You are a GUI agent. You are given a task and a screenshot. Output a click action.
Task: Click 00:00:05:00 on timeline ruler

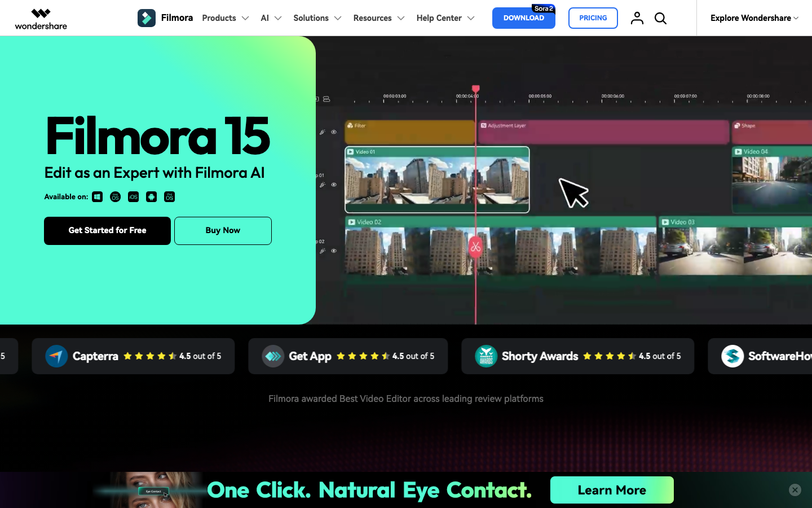point(540,96)
